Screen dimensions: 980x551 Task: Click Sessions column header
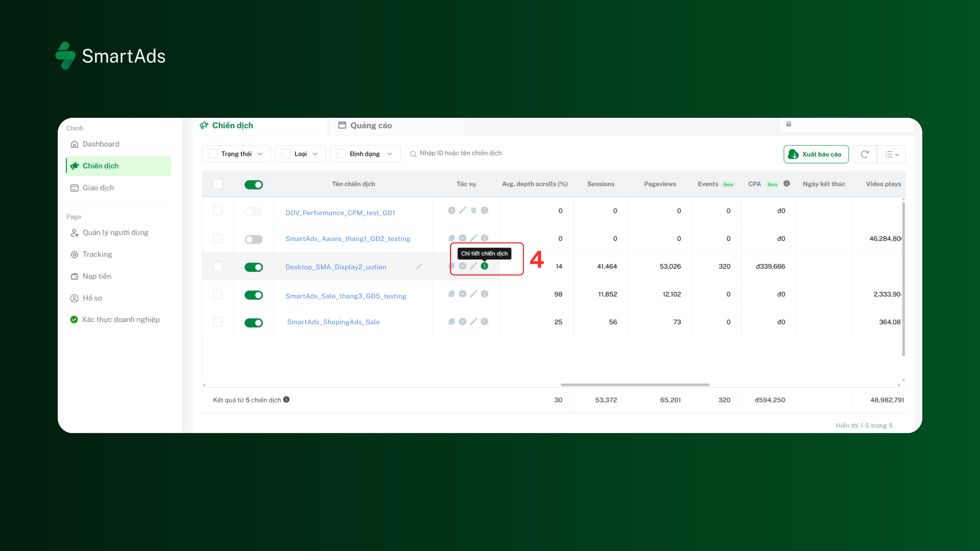coord(601,184)
